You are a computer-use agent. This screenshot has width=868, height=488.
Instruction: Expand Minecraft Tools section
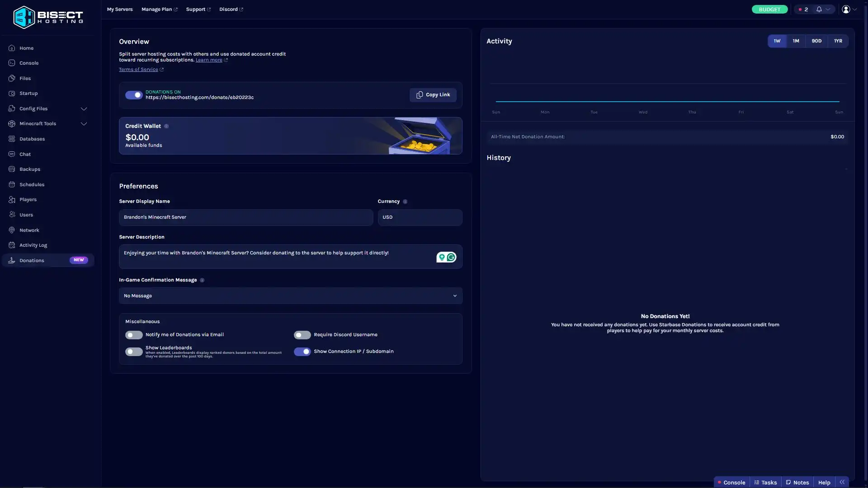pyautogui.click(x=84, y=124)
